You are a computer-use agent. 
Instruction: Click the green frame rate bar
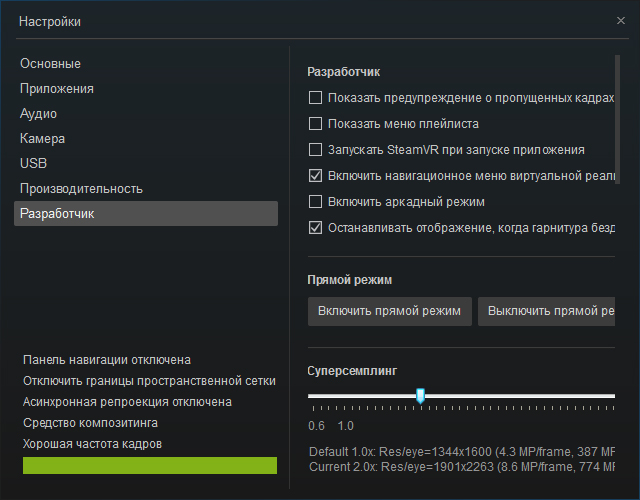(x=150, y=465)
